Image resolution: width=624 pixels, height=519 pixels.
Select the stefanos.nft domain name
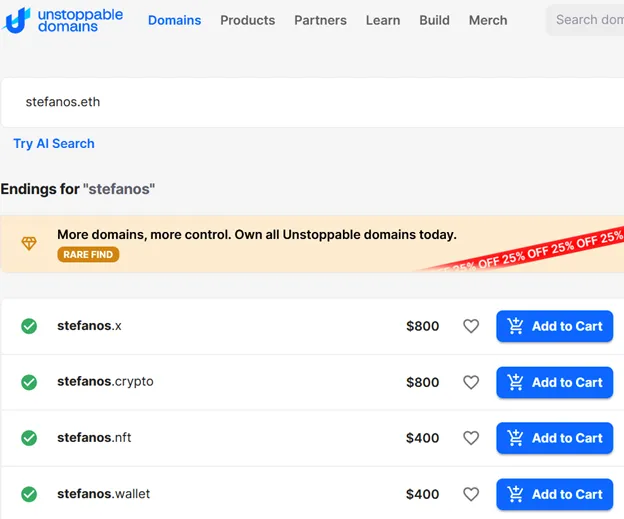click(x=94, y=437)
